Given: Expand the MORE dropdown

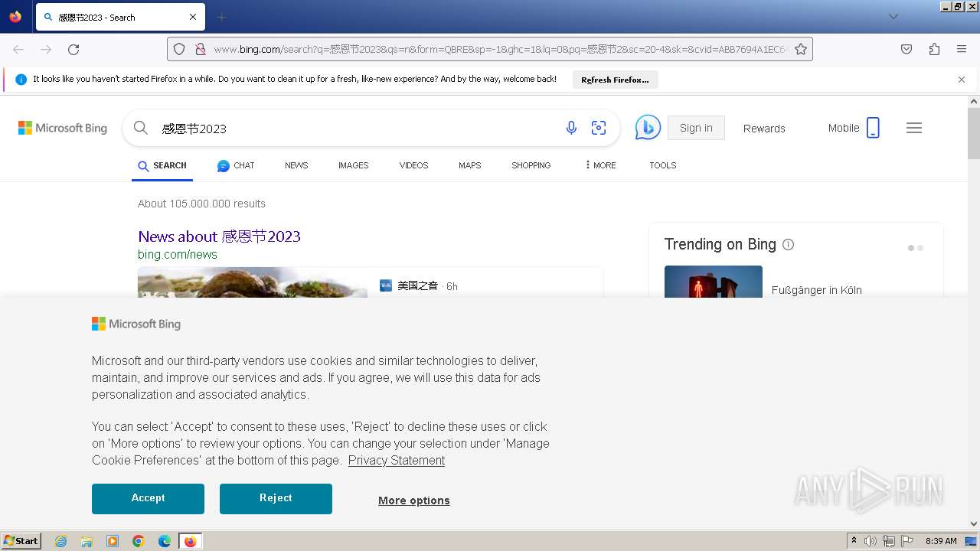Looking at the screenshot, I should 600,165.
